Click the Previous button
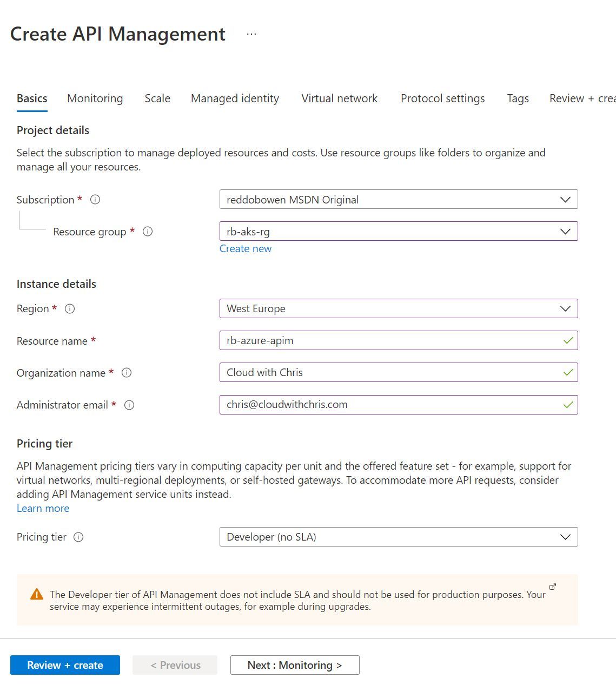The image size is (616, 691). coord(175,665)
